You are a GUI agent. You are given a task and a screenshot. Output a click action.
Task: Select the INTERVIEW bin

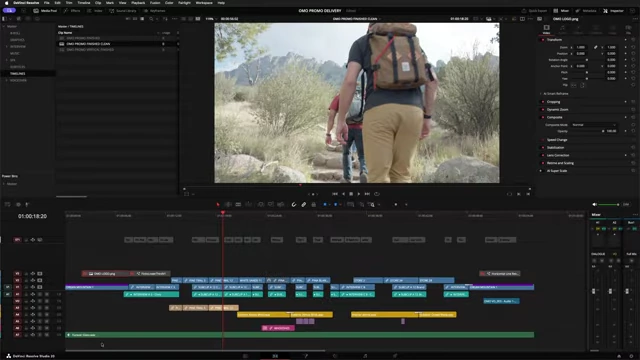click(x=18, y=47)
